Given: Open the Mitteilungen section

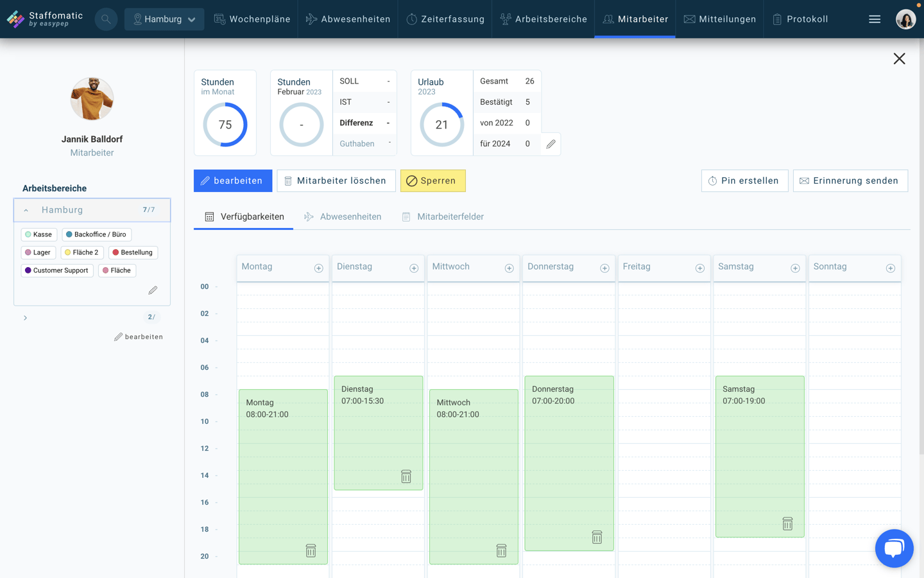Looking at the screenshot, I should 720,19.
